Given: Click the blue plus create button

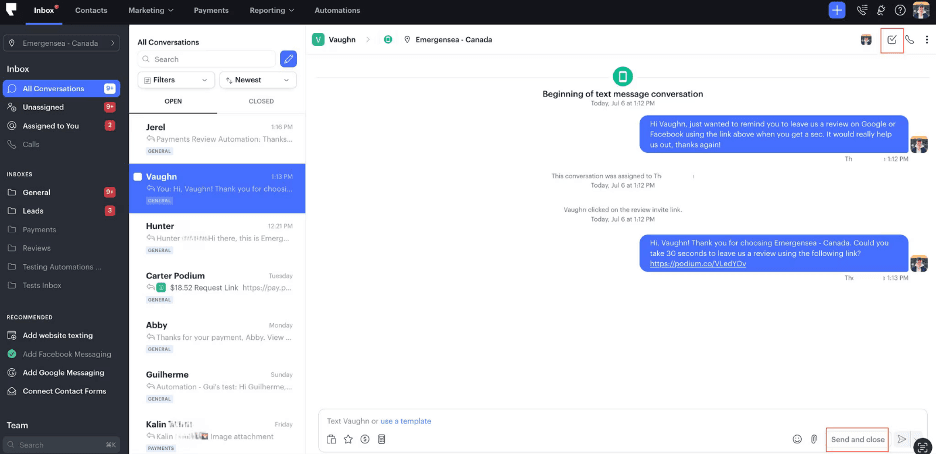Looking at the screenshot, I should [x=836, y=10].
